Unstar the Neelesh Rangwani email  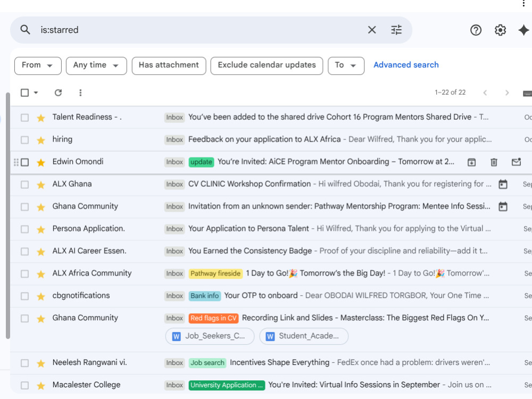[x=41, y=363]
